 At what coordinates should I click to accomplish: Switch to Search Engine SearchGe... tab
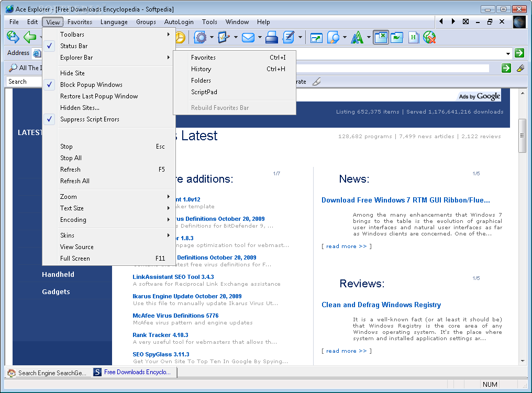point(48,373)
